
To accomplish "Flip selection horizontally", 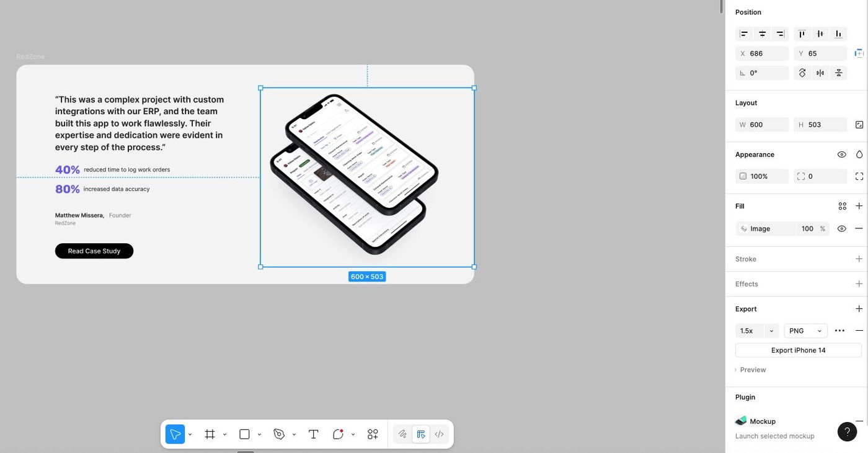I will click(x=820, y=73).
